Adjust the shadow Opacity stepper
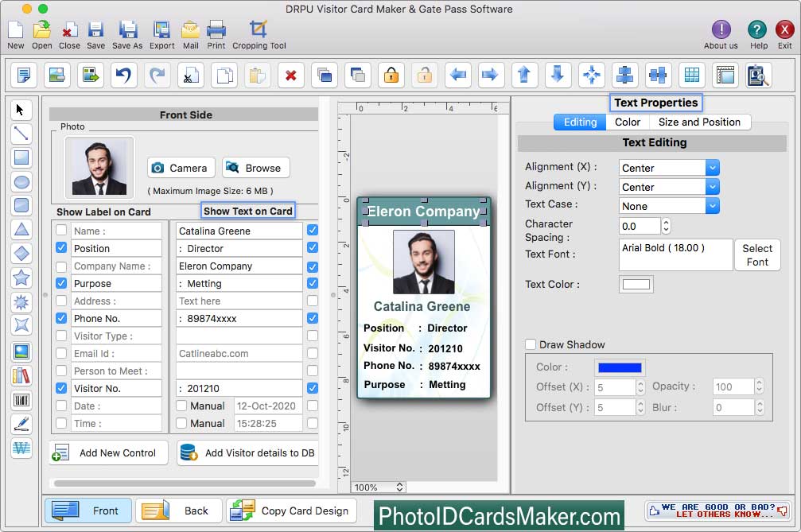 pyautogui.click(x=759, y=386)
